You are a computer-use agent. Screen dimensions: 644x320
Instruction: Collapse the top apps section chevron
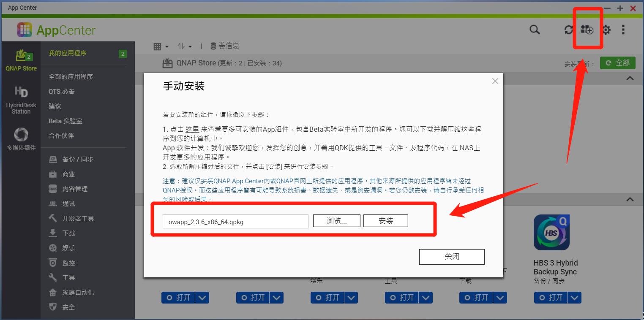click(630, 78)
